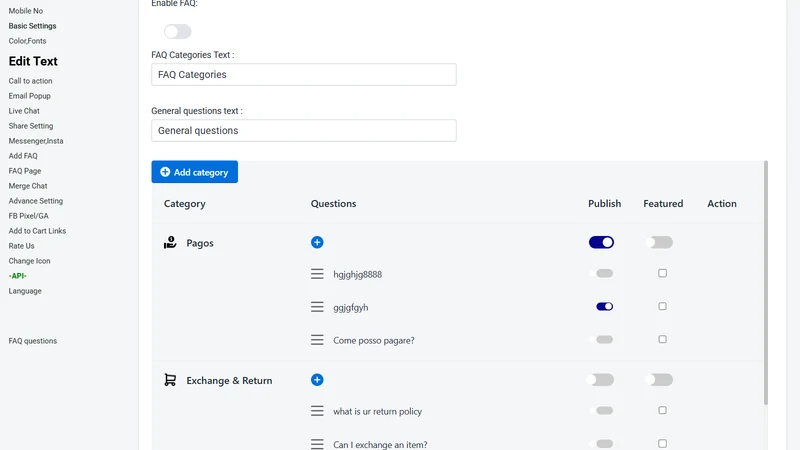
Task: Open FAQ Page settings
Action: [x=24, y=171]
